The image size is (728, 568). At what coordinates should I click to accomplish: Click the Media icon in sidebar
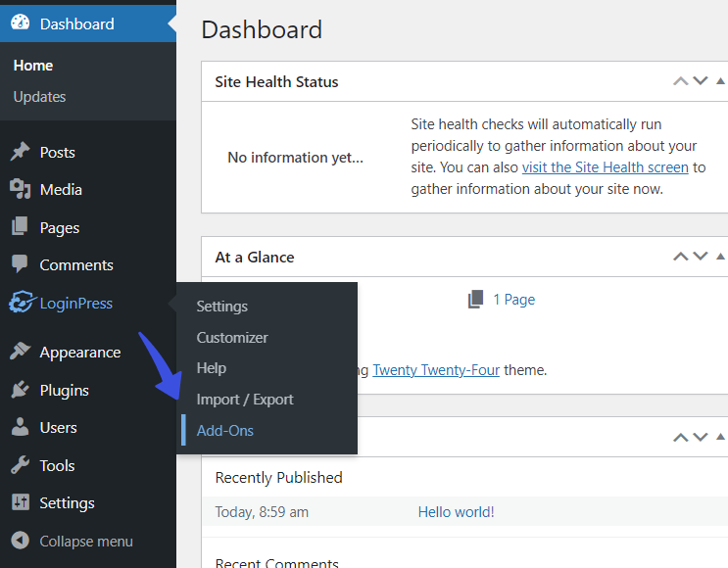pos(20,188)
